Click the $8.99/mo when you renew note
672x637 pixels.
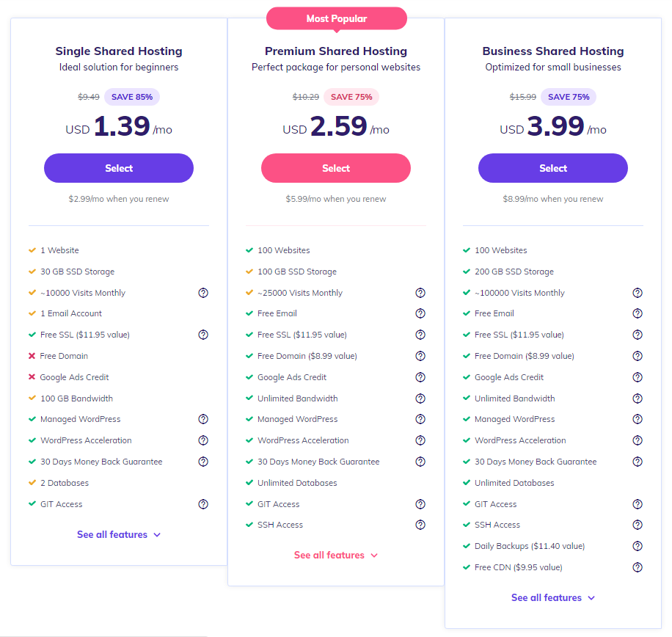(553, 199)
